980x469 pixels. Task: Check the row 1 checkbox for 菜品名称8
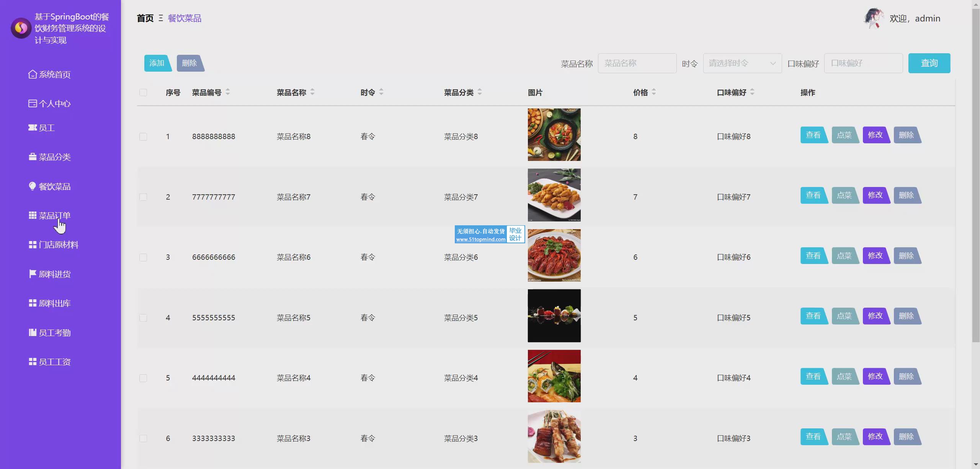tap(143, 137)
